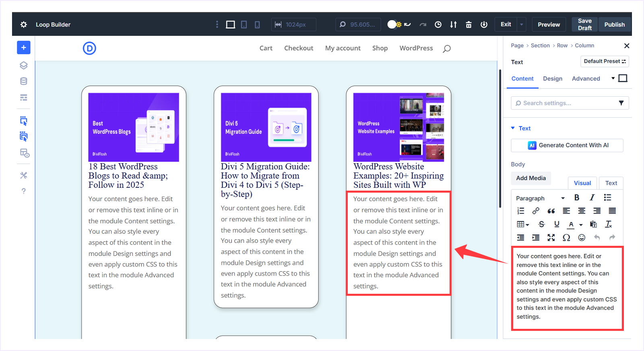Switch editor to Visual tab

[x=582, y=183]
